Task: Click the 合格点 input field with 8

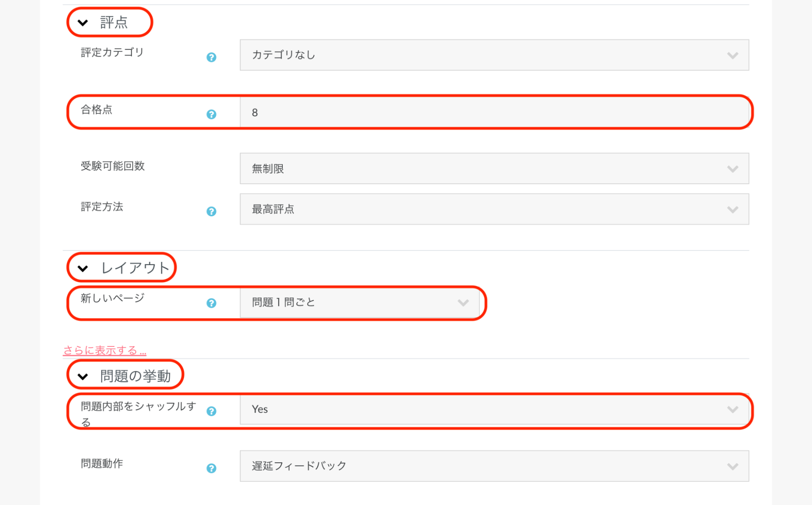Action: click(494, 112)
